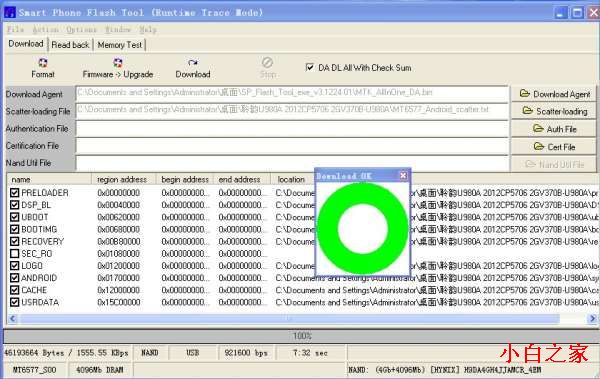Click the MT6577_S00 status cell
Screen dimensions: 600x379
[x=35, y=370]
